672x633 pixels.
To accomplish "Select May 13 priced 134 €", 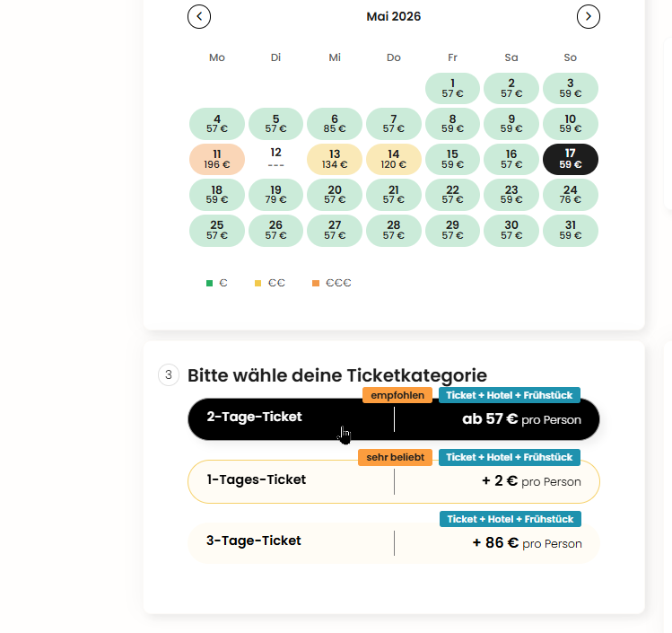I will [x=335, y=159].
